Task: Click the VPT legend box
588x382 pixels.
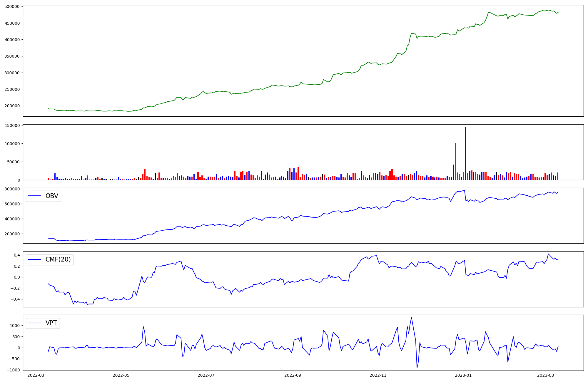Action: pyautogui.click(x=43, y=323)
